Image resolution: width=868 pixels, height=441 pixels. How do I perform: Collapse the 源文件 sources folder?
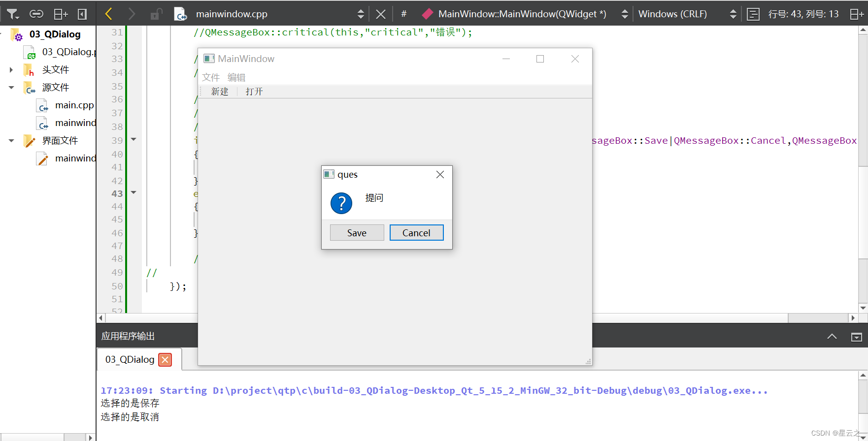coord(11,88)
